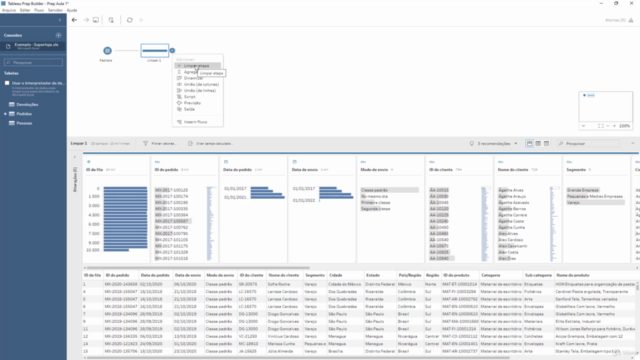The width and height of the screenshot is (640, 360).
Task: Click the fit-to-view icon in flow navigator
Action: (x=600, y=126)
